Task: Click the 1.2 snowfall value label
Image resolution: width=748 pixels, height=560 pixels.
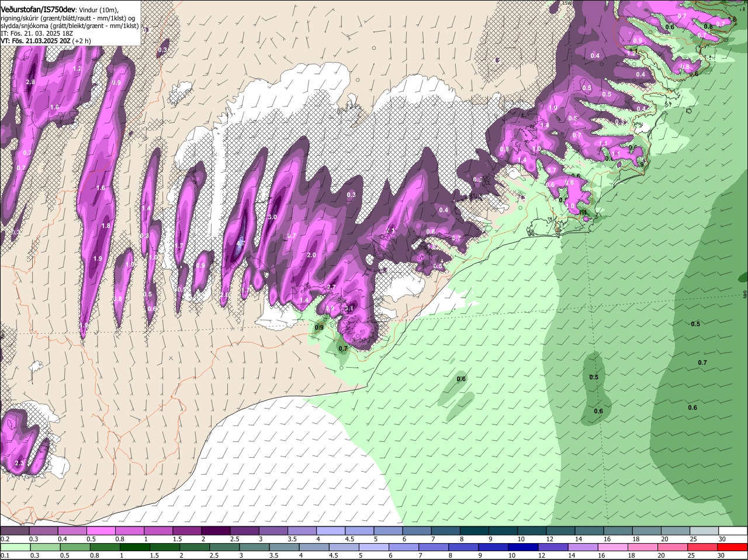Action: (77, 68)
